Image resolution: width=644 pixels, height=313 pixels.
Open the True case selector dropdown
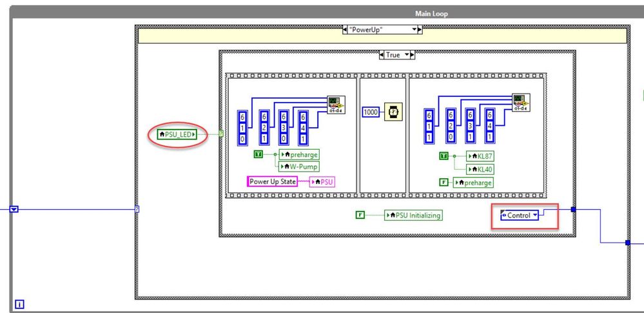click(407, 55)
